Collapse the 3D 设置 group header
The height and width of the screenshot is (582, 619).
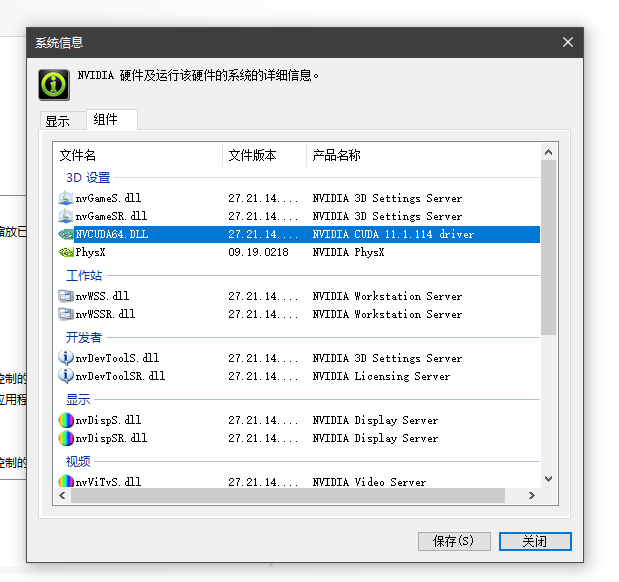click(88, 178)
